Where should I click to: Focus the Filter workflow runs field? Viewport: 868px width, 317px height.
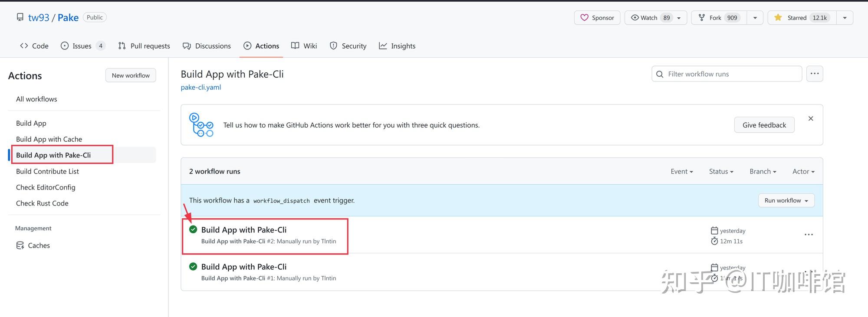click(727, 74)
